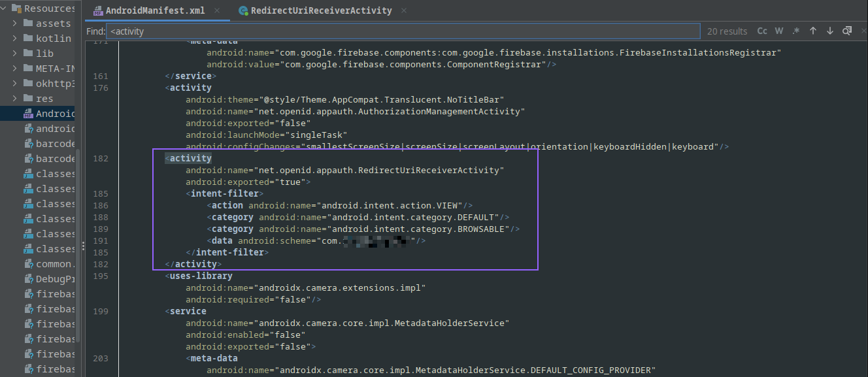868x377 pixels.
Task: Enable regex (.*) search option
Action: tap(796, 31)
